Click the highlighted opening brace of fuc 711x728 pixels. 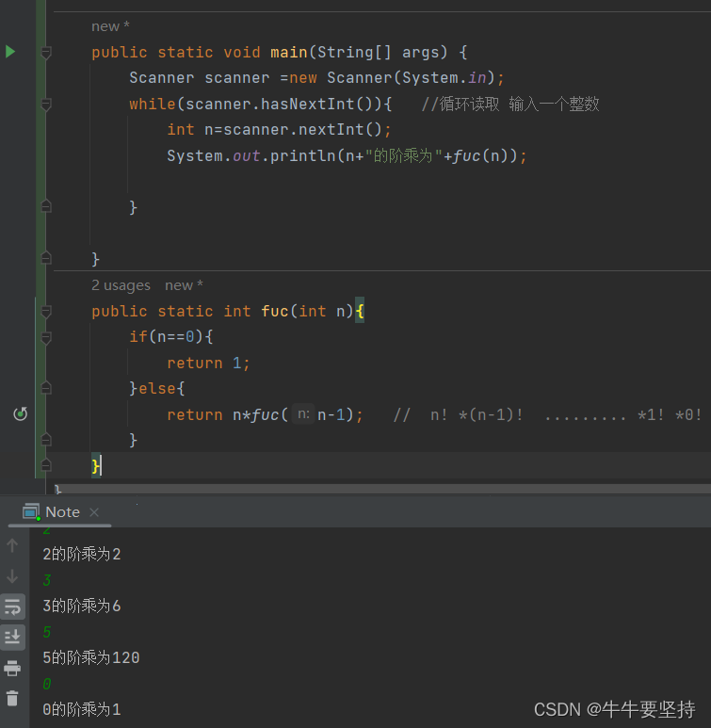coord(360,311)
